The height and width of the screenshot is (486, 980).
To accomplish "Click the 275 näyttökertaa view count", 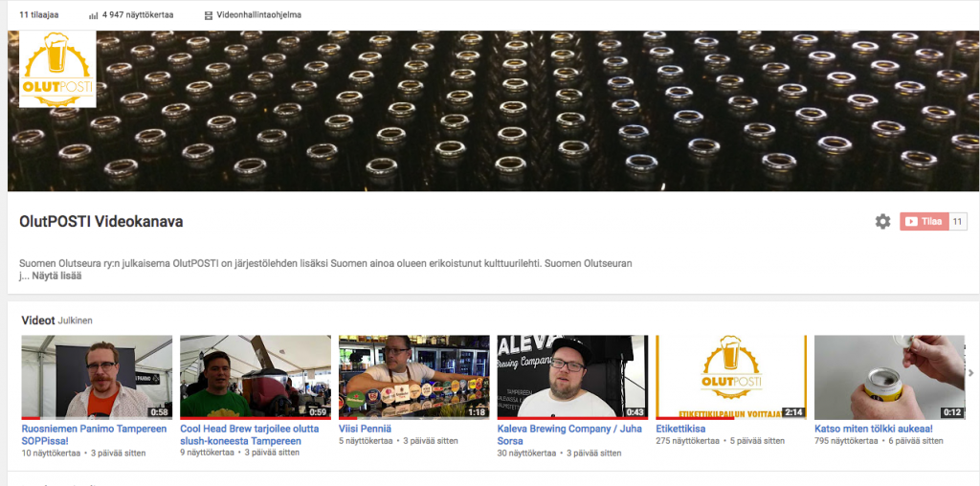I will (x=687, y=441).
